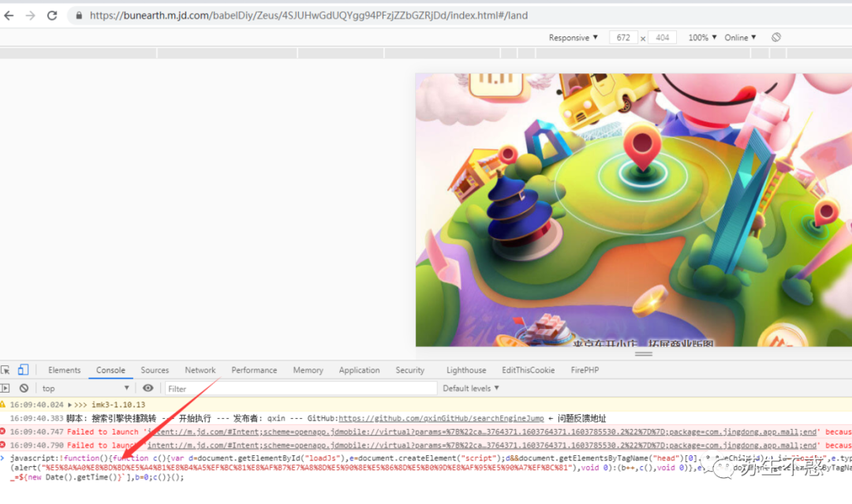Screen dimensions: 852x504
Task: Switch to the Elements tab
Action: coord(64,370)
